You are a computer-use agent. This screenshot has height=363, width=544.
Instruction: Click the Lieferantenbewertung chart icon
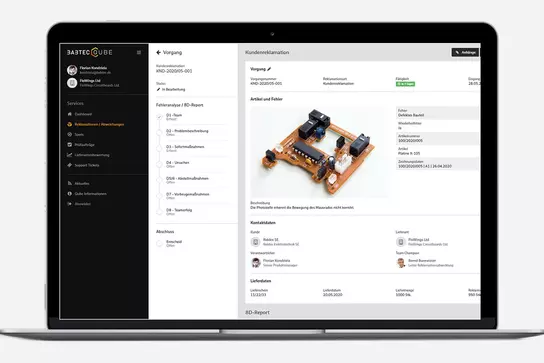[69, 155]
